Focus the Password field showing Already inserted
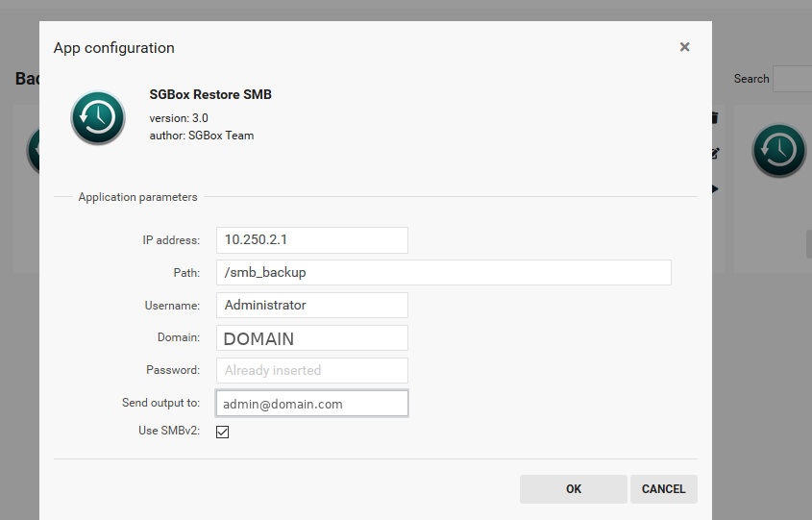Screen dimensions: 812x520 (x=311, y=370)
